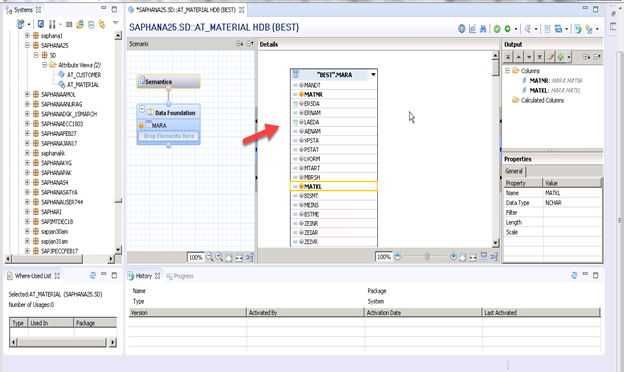Click the green arrow save-and-activate icon
Screen dimensions: 624x372
(x=507, y=29)
